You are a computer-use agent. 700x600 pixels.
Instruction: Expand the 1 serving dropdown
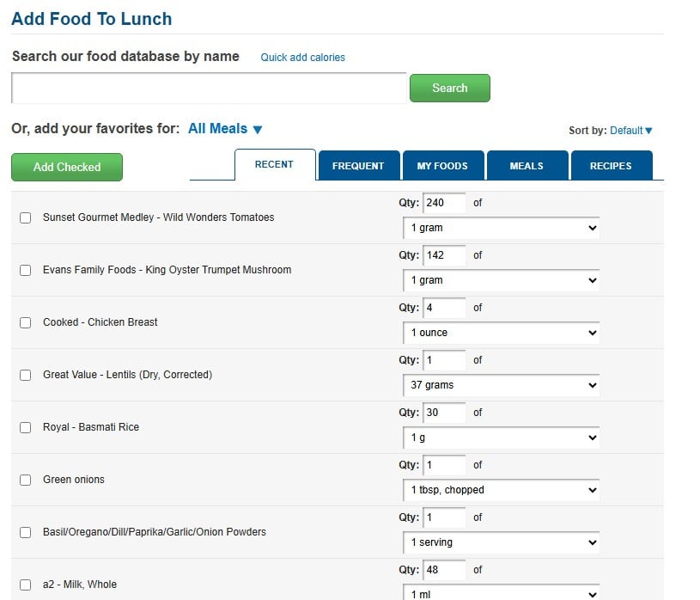501,542
